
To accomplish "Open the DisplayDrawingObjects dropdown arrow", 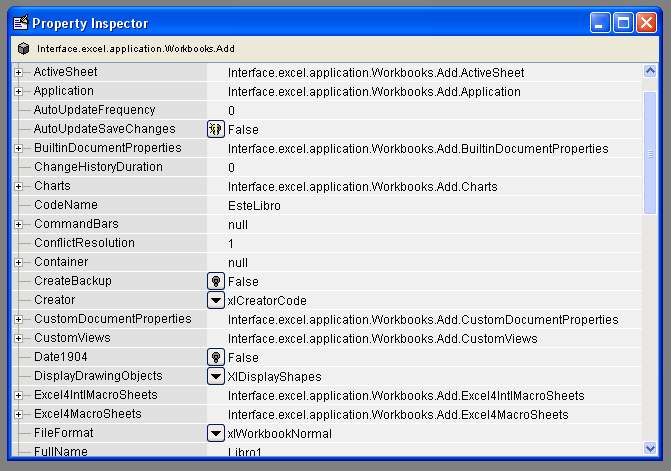I will [216, 376].
